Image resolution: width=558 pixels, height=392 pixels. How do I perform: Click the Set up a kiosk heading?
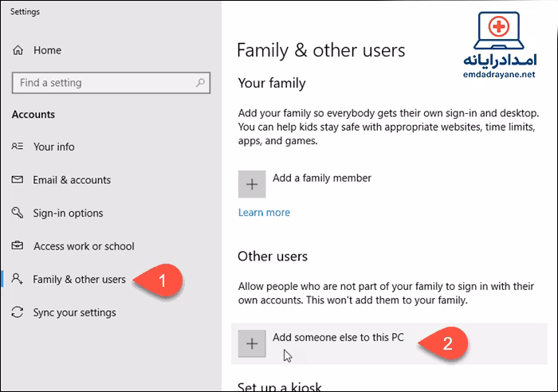[279, 386]
